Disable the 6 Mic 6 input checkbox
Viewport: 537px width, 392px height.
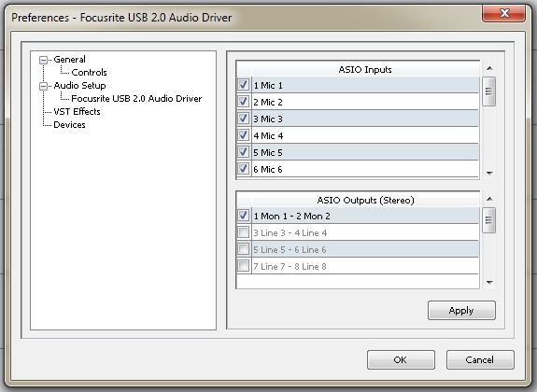coord(243,168)
